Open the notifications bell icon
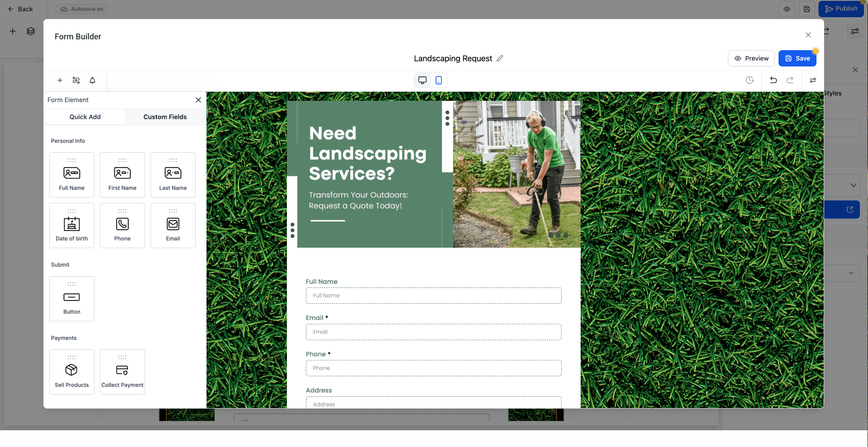Screen dimensions: 868x447 click(92, 80)
